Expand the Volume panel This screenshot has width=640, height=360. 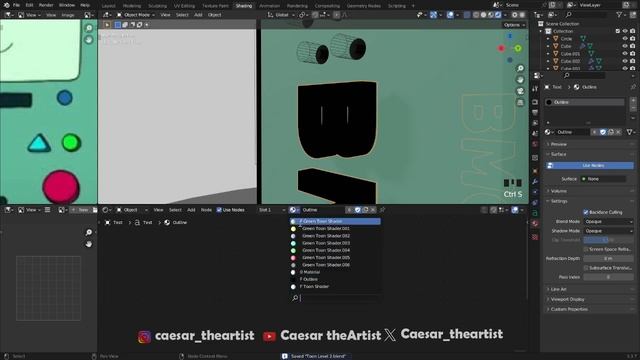(x=558, y=191)
